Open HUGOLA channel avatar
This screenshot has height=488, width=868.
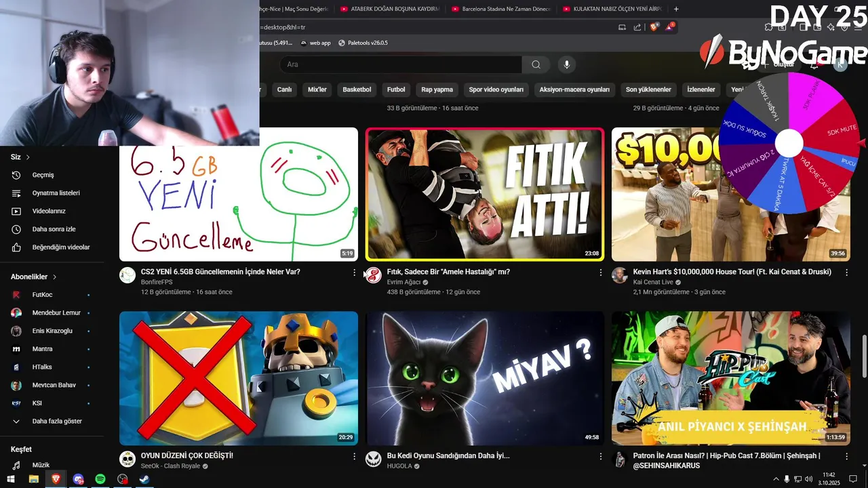click(373, 459)
